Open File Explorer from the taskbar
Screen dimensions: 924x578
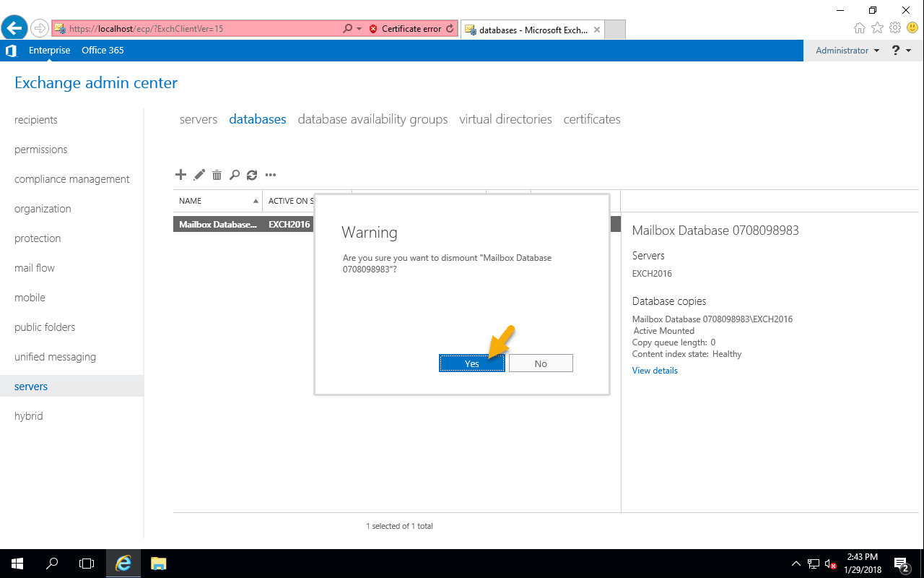pyautogui.click(x=159, y=564)
